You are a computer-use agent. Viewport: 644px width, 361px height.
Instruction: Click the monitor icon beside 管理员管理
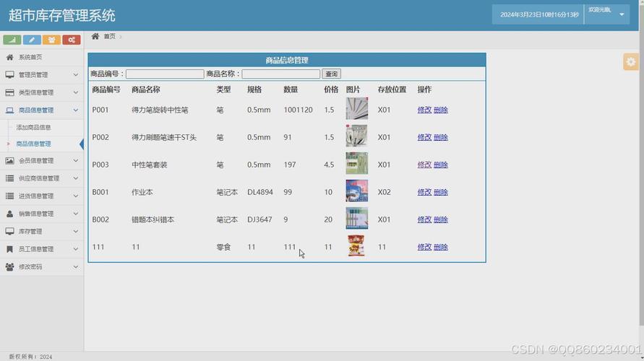tap(10, 74)
